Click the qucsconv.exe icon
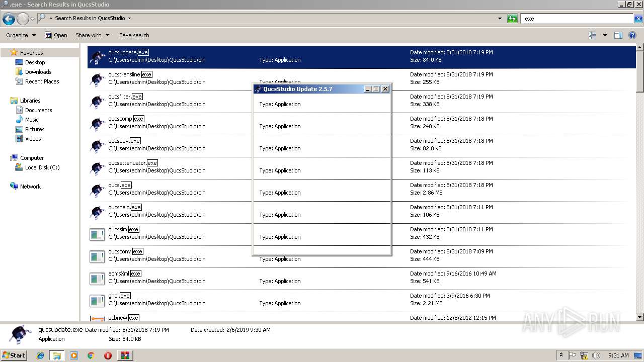This screenshot has width=644, height=362. [x=97, y=256]
